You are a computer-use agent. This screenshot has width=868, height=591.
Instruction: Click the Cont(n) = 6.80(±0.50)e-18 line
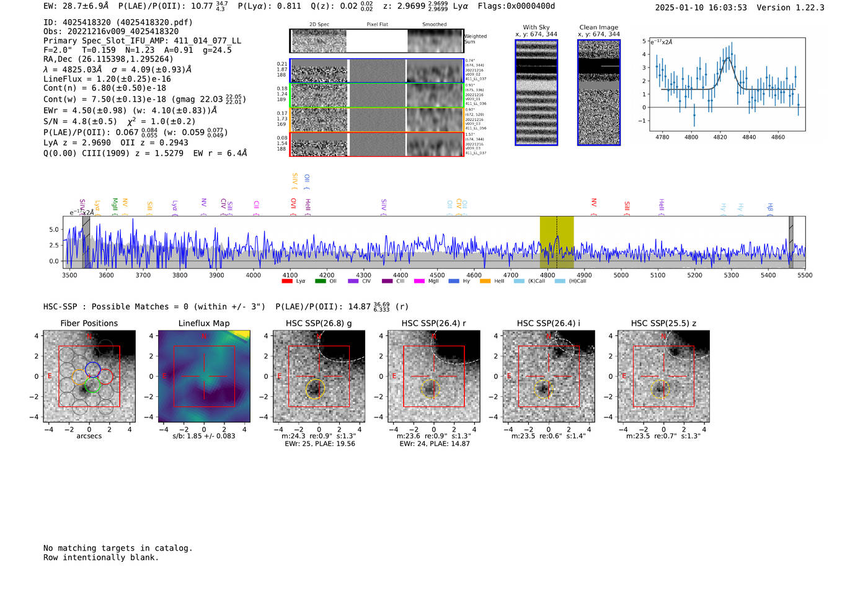pos(105,88)
